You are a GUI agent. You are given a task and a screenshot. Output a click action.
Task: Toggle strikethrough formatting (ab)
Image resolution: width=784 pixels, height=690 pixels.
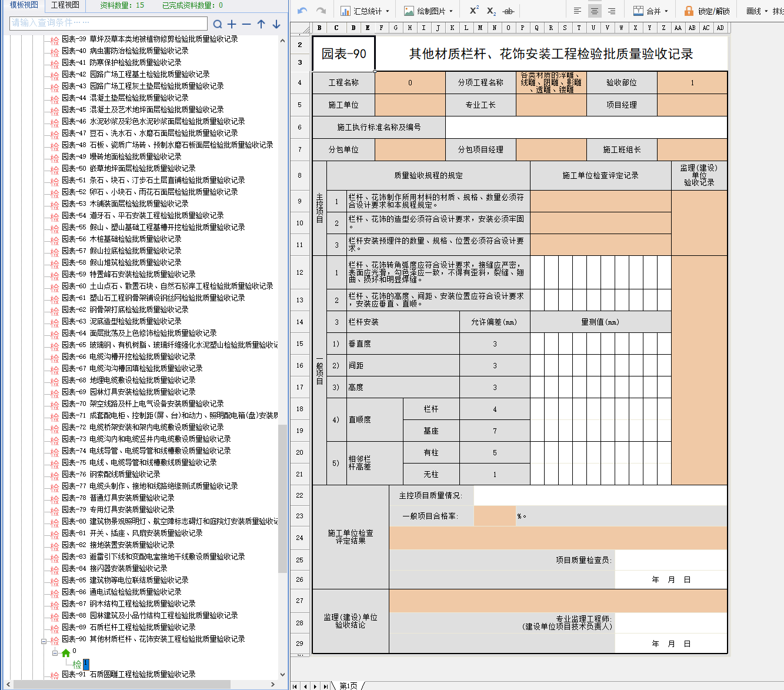509,11
